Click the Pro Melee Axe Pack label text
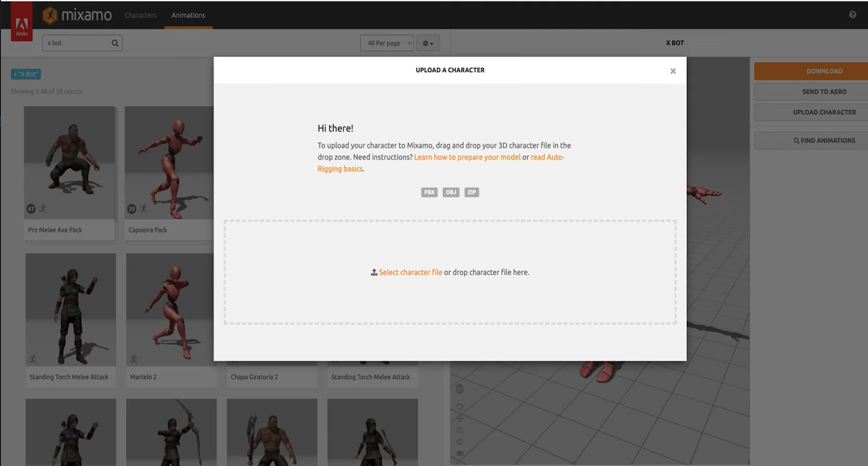Screen dimensions: 868x466 55,230
